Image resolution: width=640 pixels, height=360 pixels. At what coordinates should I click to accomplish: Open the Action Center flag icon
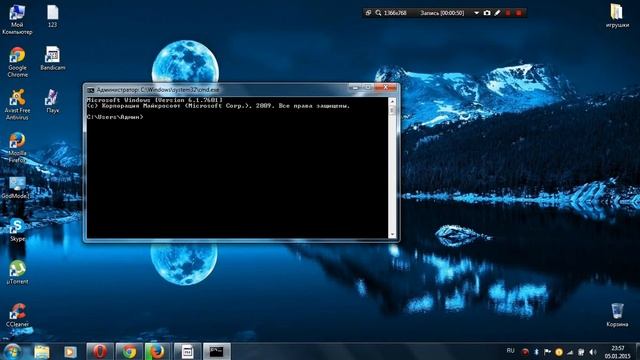pyautogui.click(x=547, y=352)
